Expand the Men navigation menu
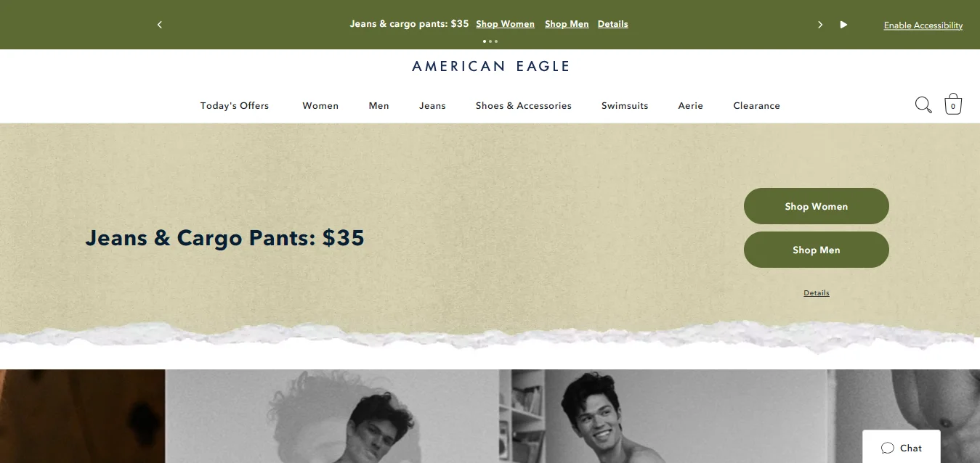Viewport: 980px width, 463px height. coord(378,106)
